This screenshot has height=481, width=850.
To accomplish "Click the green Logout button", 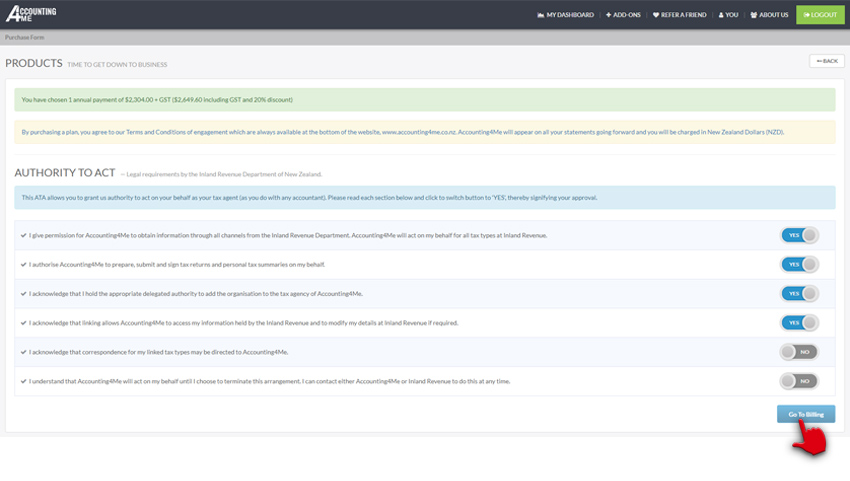I will click(x=820, y=15).
